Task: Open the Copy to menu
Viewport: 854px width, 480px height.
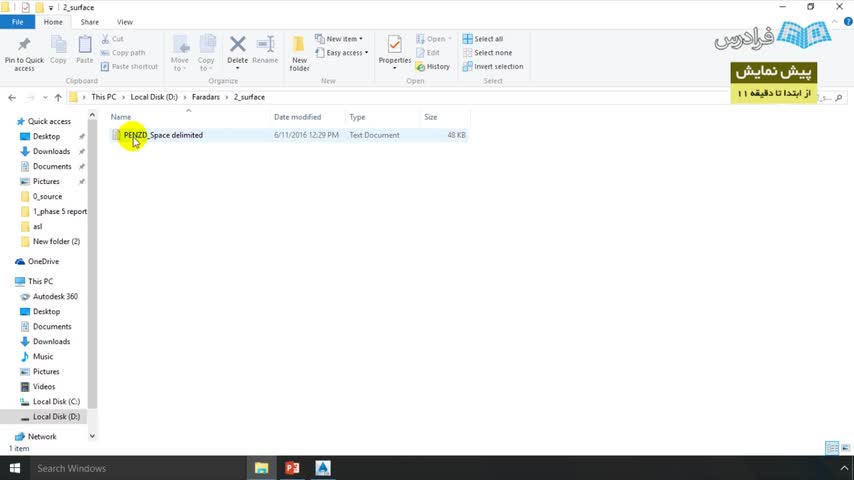Action: pos(206,53)
